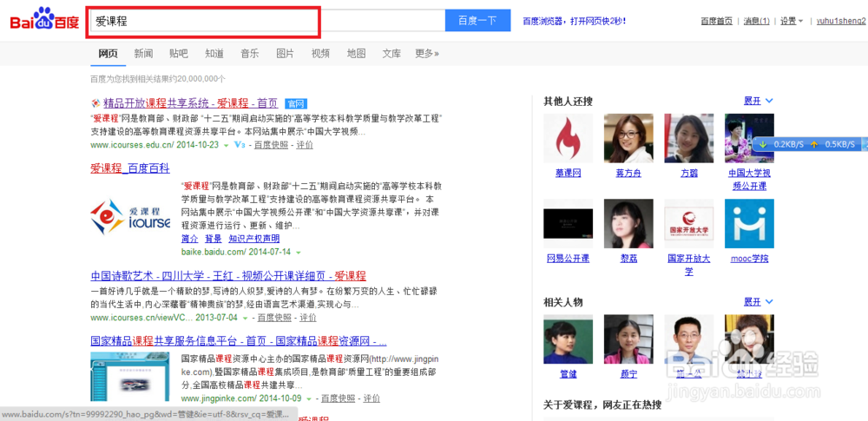
Task: Click the 管健 photo thumbnail
Action: 568,339
